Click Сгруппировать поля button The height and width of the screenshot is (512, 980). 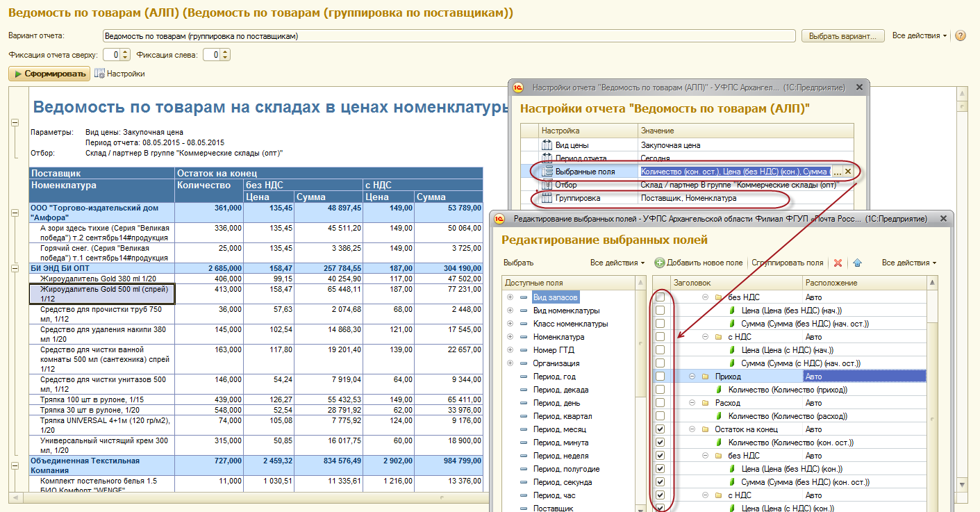(x=788, y=263)
